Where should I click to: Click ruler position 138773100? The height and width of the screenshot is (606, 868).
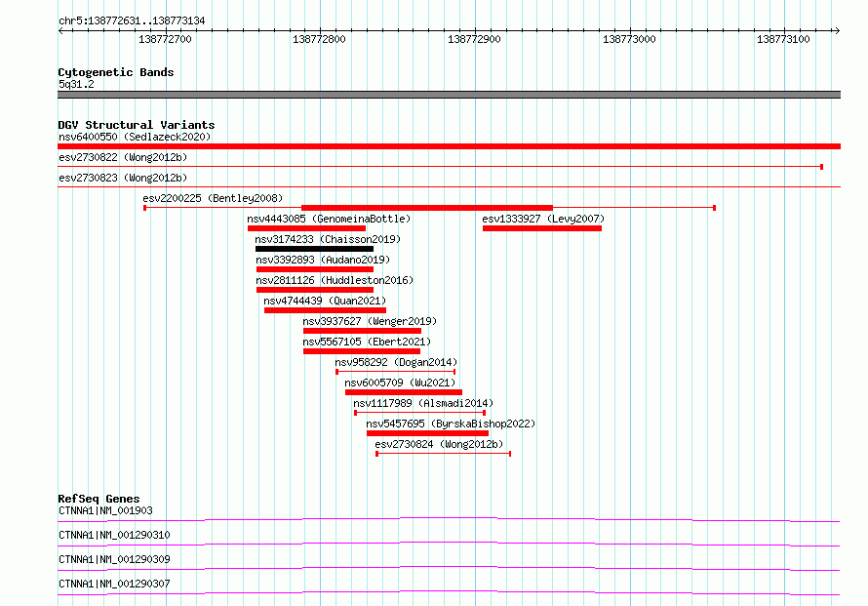pyautogui.click(x=783, y=39)
